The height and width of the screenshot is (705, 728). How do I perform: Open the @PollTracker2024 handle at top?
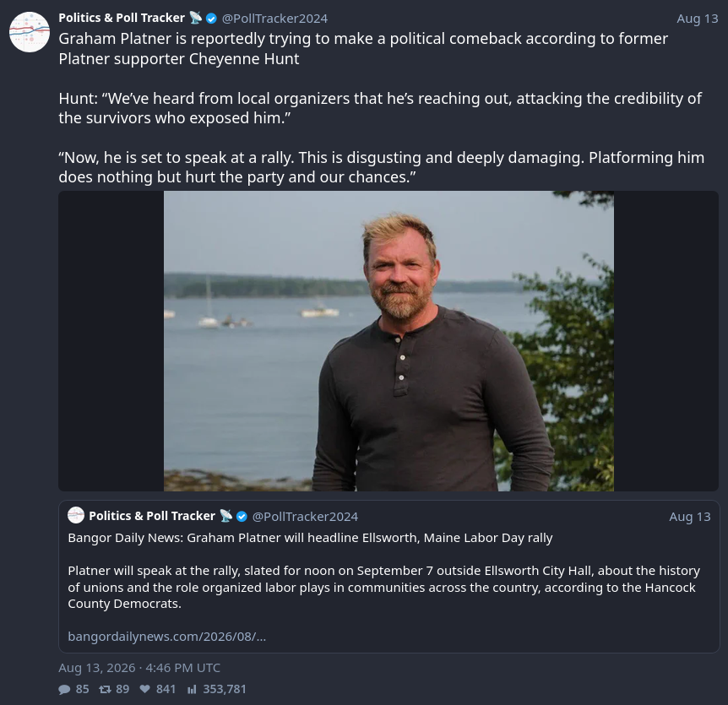[274, 19]
